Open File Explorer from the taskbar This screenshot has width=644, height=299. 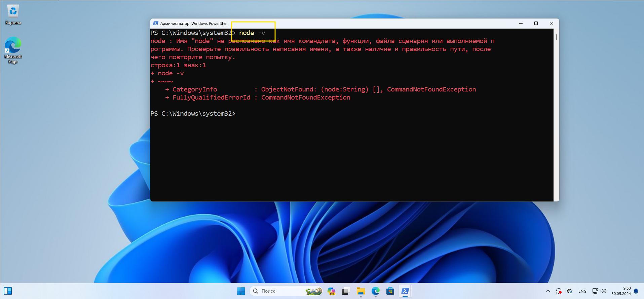tap(361, 291)
